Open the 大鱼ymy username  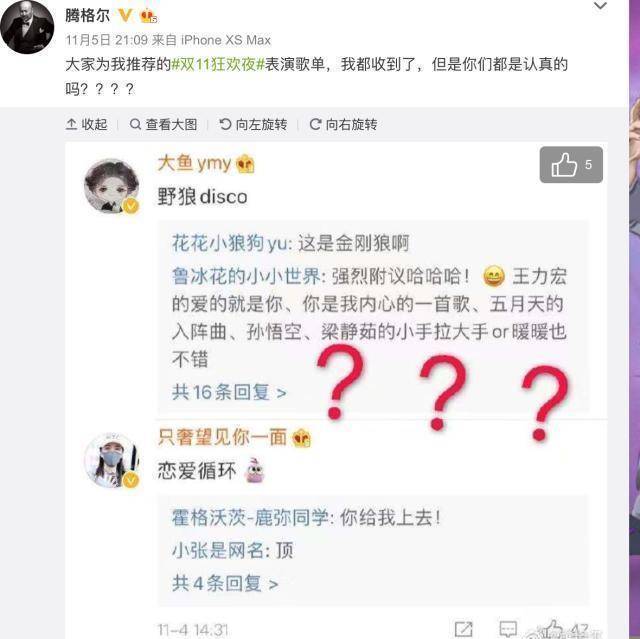pos(194,163)
